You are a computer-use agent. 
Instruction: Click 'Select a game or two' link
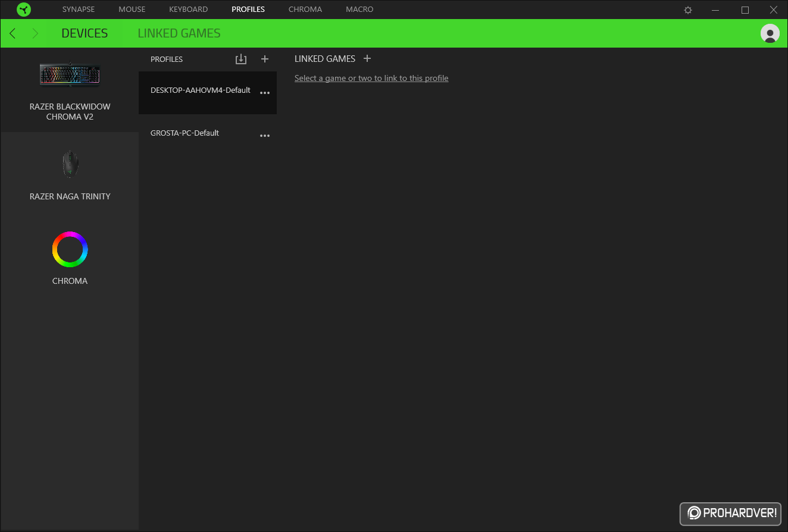371,78
